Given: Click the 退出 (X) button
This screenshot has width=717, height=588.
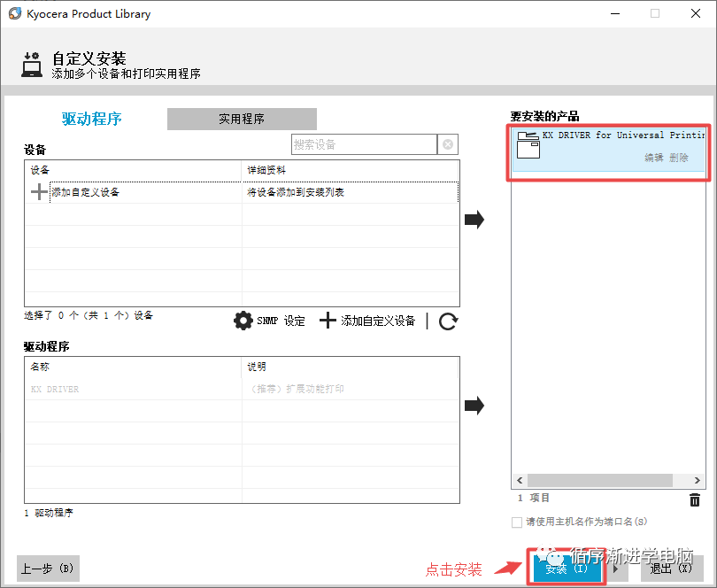Looking at the screenshot, I should pos(671,568).
